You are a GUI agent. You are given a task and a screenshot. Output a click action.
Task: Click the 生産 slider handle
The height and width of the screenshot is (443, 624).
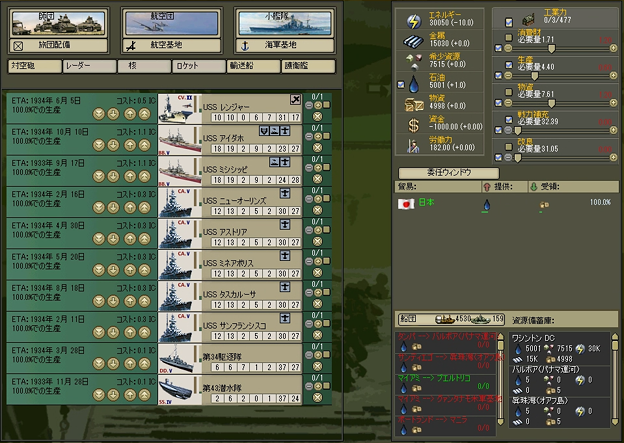pos(535,76)
